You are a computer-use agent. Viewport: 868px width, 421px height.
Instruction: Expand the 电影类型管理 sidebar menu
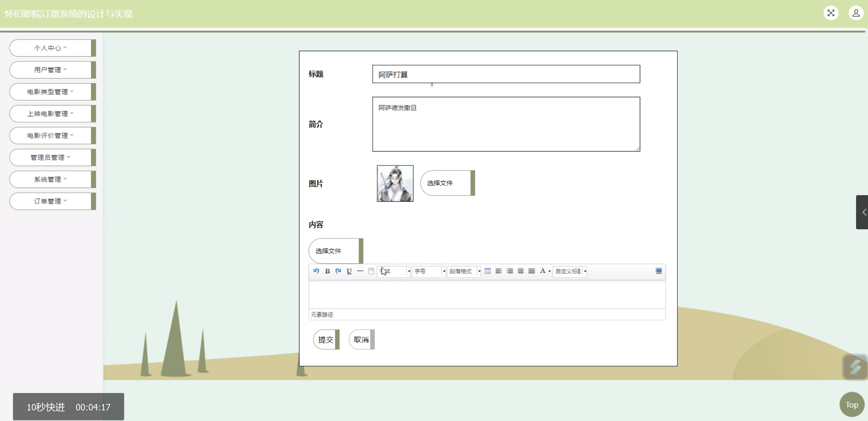(50, 92)
